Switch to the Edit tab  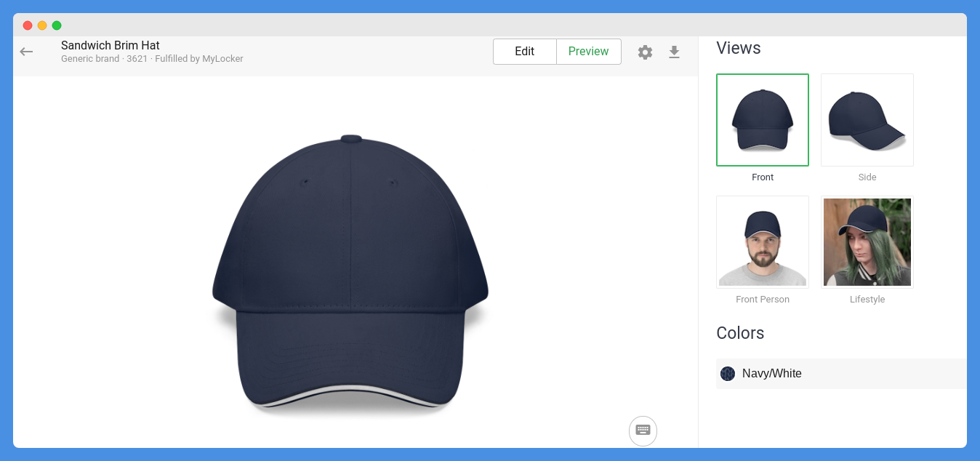525,52
